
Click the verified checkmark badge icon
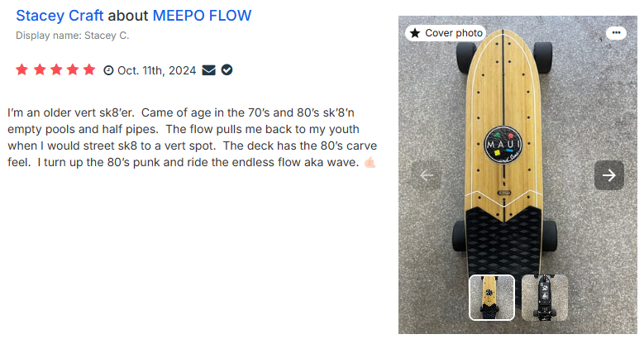click(227, 70)
